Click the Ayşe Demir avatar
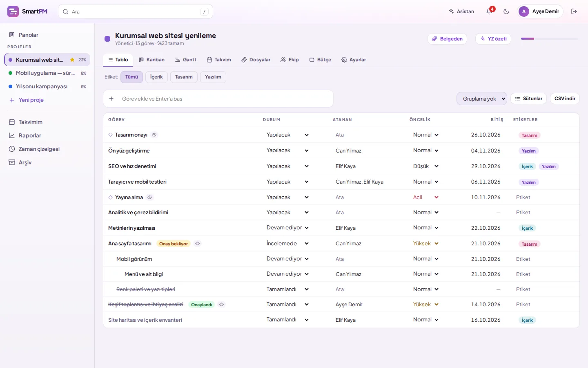Image resolution: width=588 pixels, height=368 pixels. [x=524, y=11]
